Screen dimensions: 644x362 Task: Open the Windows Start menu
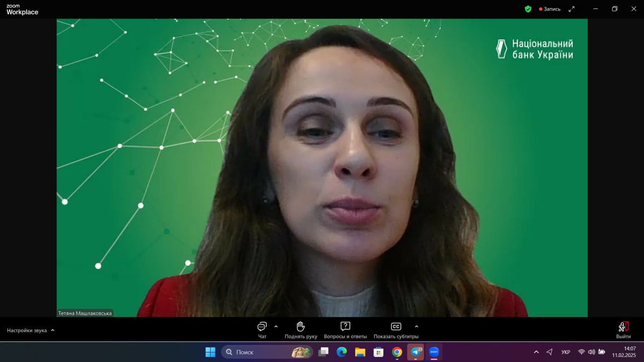click(x=210, y=352)
